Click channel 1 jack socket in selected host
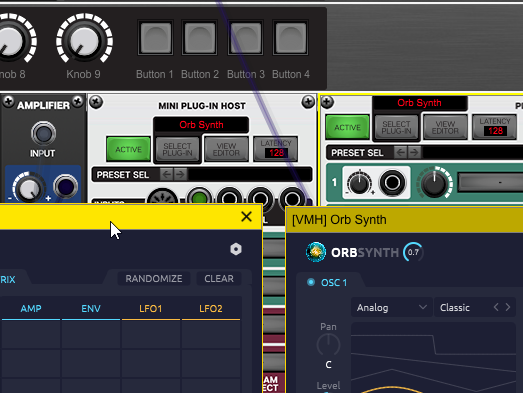The width and height of the screenshot is (523, 393). pyautogui.click(x=392, y=182)
